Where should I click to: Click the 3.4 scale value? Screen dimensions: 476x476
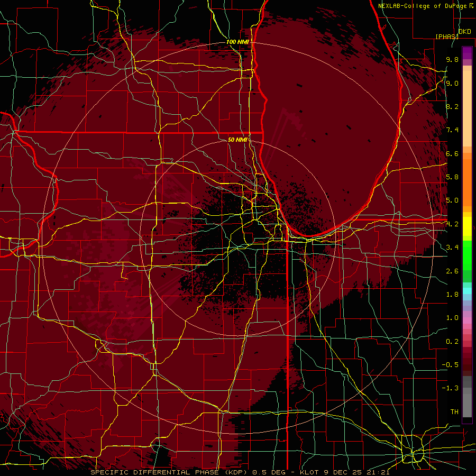[x=452, y=248]
